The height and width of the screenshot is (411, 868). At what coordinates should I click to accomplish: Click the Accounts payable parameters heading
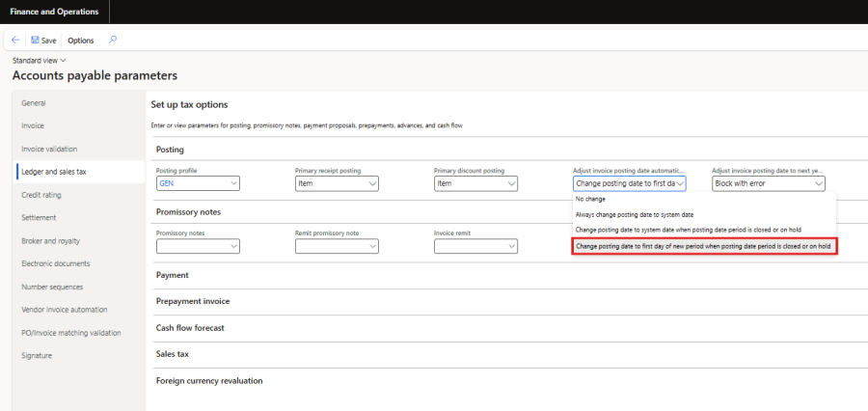tap(95, 75)
